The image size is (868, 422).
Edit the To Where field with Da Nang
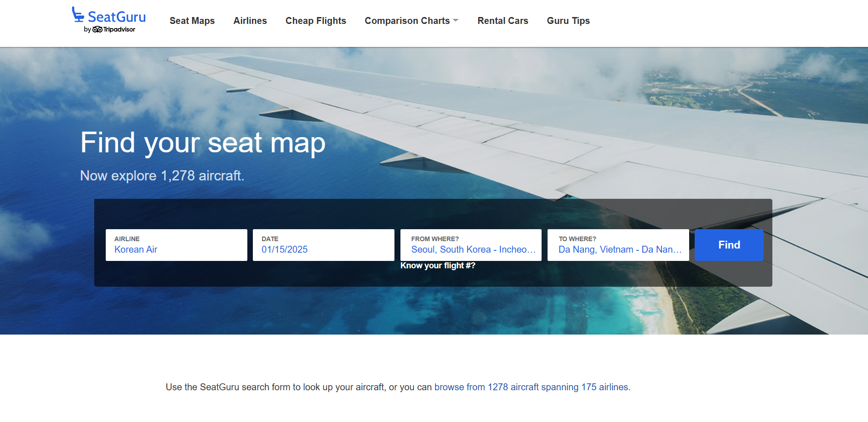[618, 245]
